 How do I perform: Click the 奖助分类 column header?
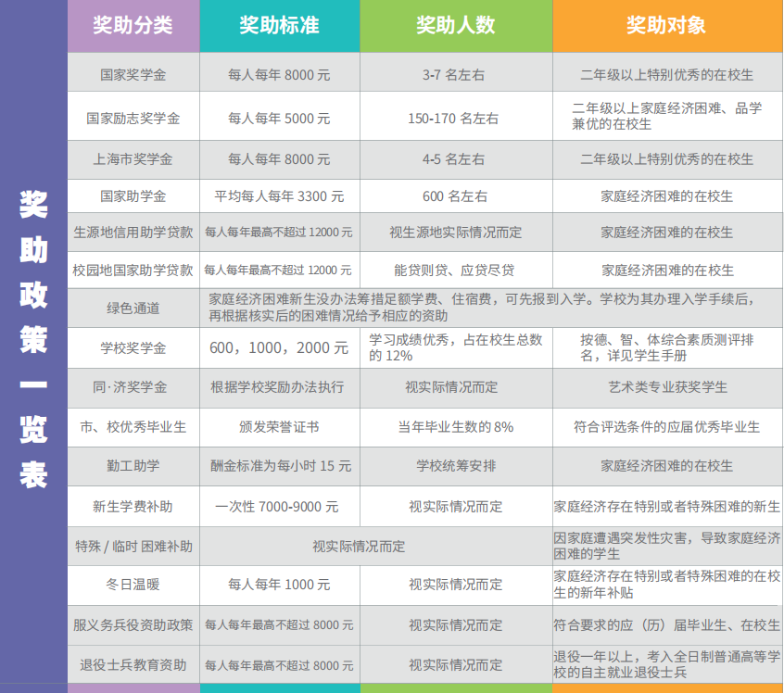click(133, 26)
